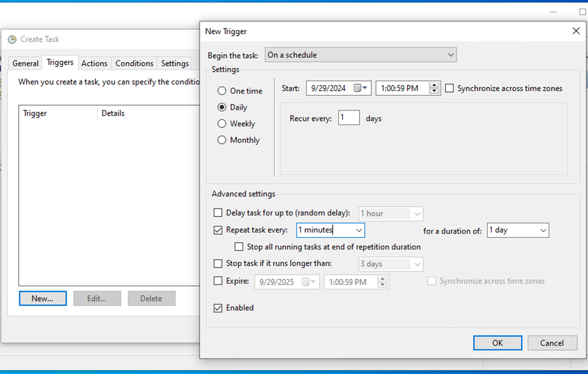Viewport: 588px width, 374px height.
Task: Select the One time radio button
Action: (222, 91)
